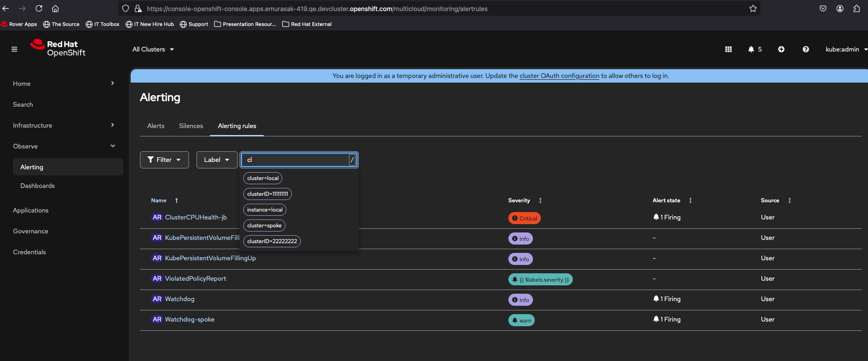The image size is (868, 361).
Task: Open the hamburger navigation menu
Action: pos(14,49)
